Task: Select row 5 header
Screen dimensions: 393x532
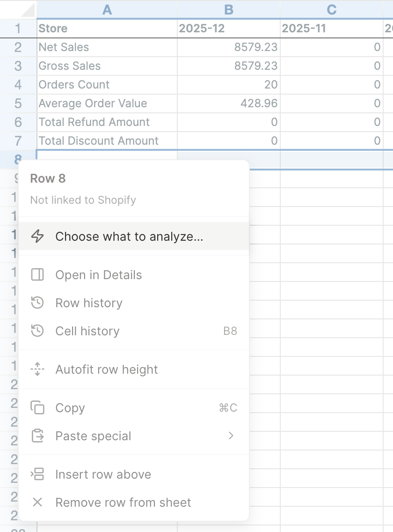Action: [x=18, y=103]
